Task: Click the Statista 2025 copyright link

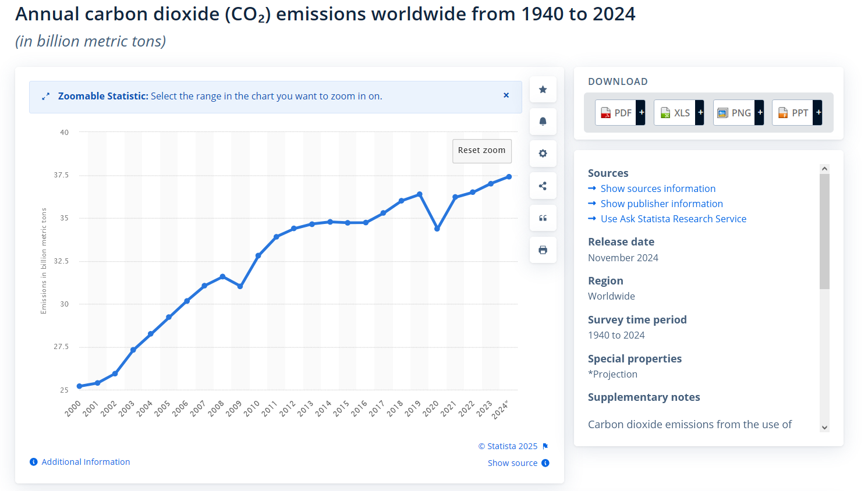Action: click(x=508, y=446)
